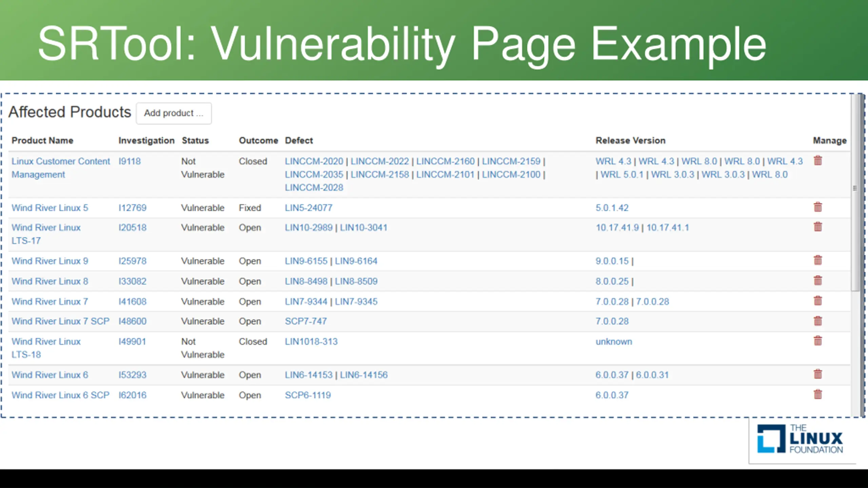Image resolution: width=868 pixels, height=488 pixels.
Task: Open release version 8.0.0.25
Action: tap(612, 281)
